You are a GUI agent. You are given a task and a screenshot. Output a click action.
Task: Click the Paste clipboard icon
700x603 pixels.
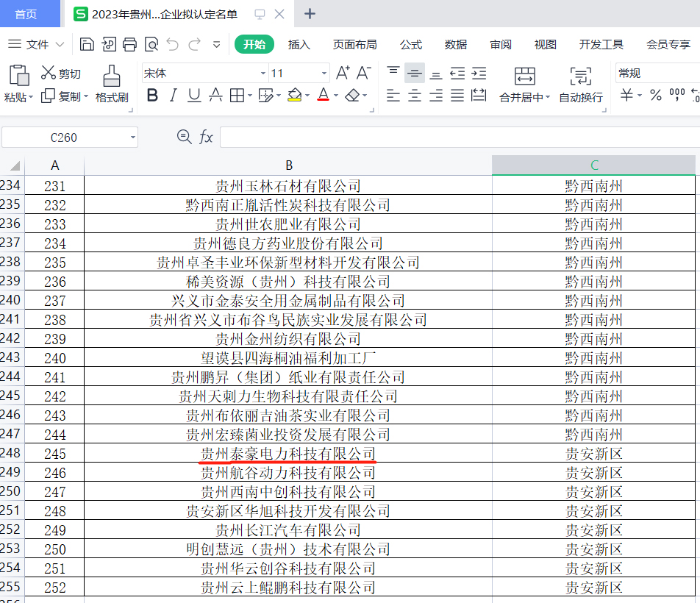click(x=19, y=75)
